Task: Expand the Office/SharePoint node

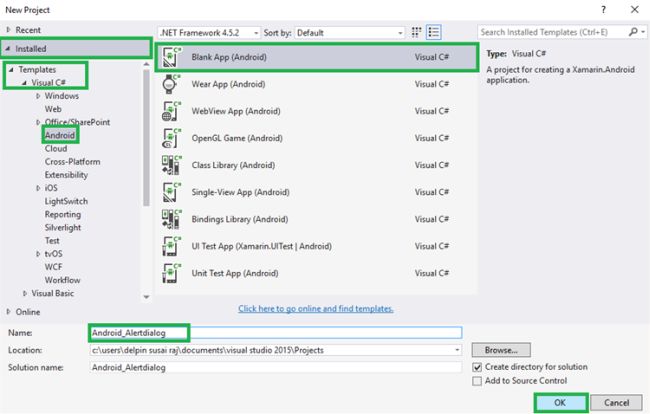Action: tap(38, 122)
